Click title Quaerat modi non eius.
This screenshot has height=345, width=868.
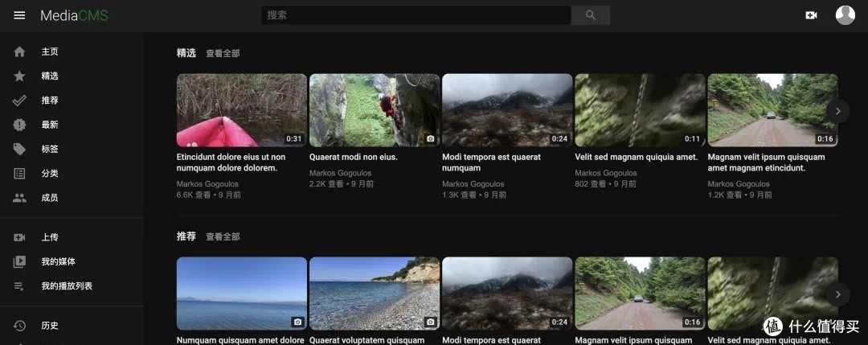(353, 157)
